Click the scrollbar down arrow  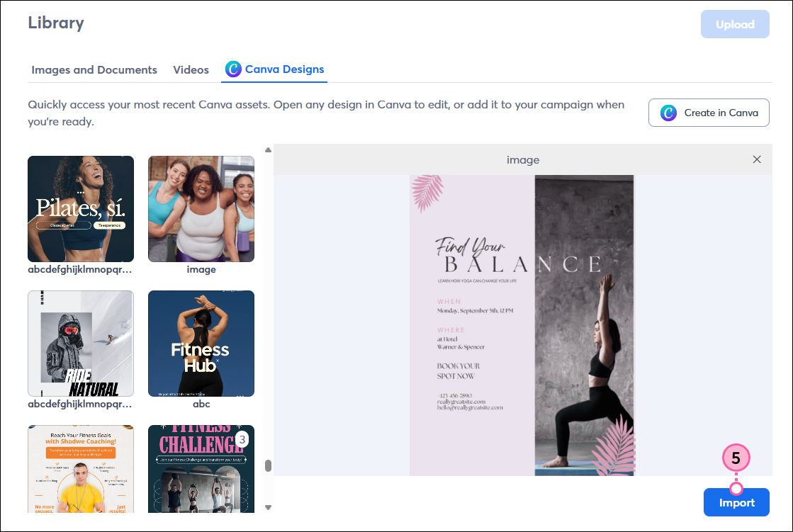coord(269,507)
